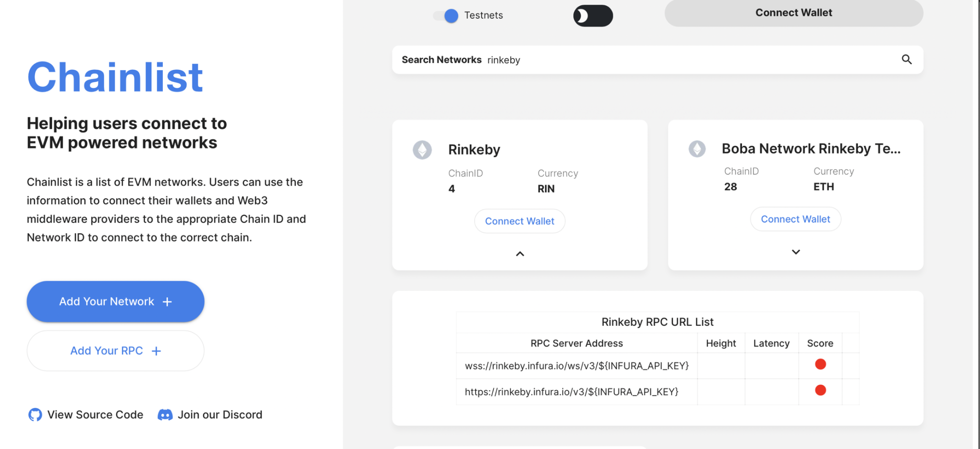Click the Connect Wallet button at the top

pyautogui.click(x=793, y=13)
